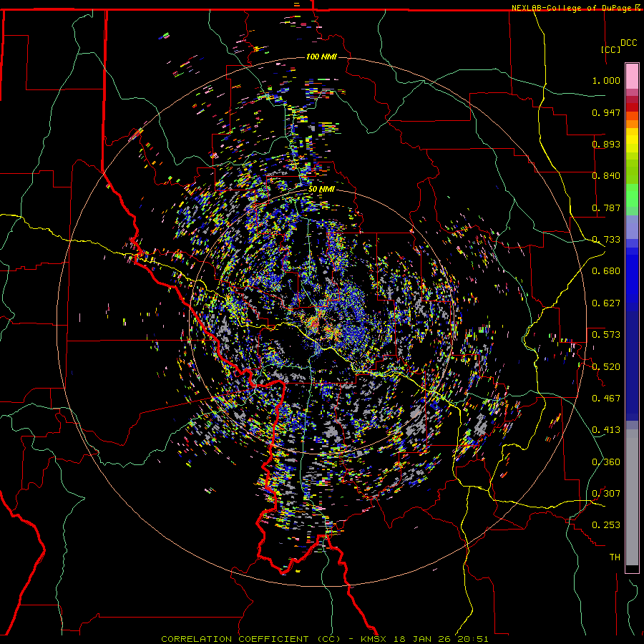
Task: Pick the dark red segment of the color scale
Action: [x=632, y=107]
